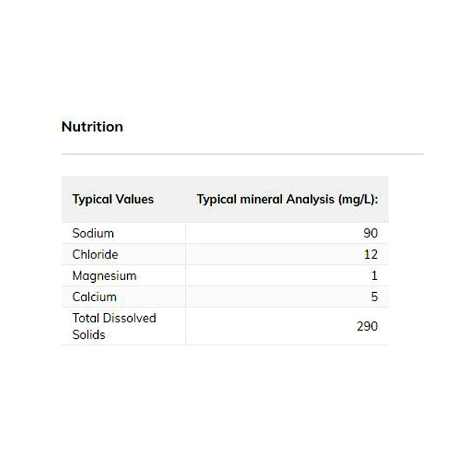Select the Chloride row label

(x=95, y=254)
